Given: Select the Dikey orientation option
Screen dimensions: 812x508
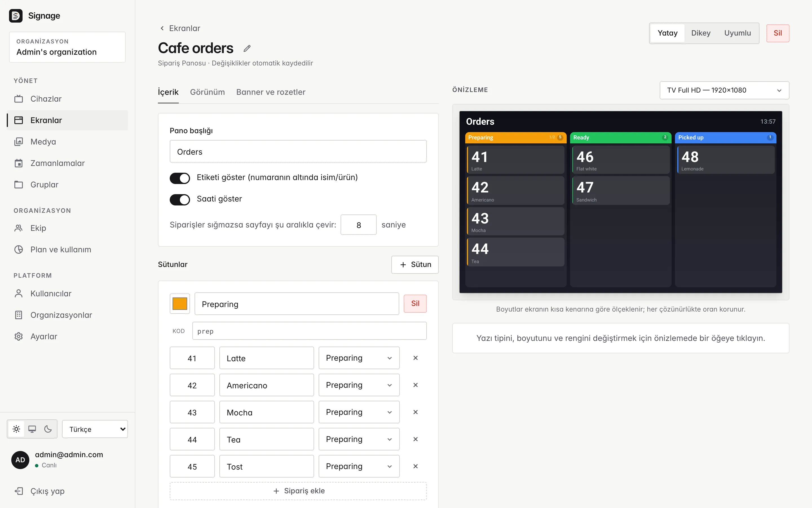Looking at the screenshot, I should [x=701, y=33].
